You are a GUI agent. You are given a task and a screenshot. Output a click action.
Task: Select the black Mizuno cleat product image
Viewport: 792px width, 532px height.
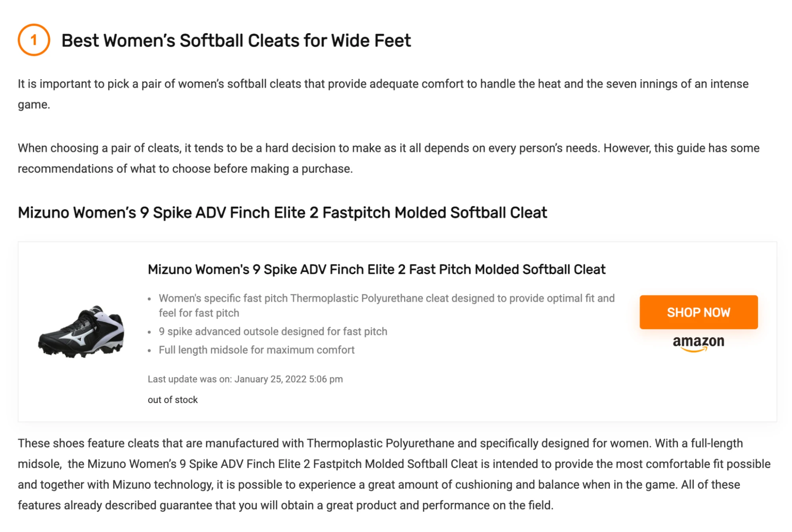[81, 332]
